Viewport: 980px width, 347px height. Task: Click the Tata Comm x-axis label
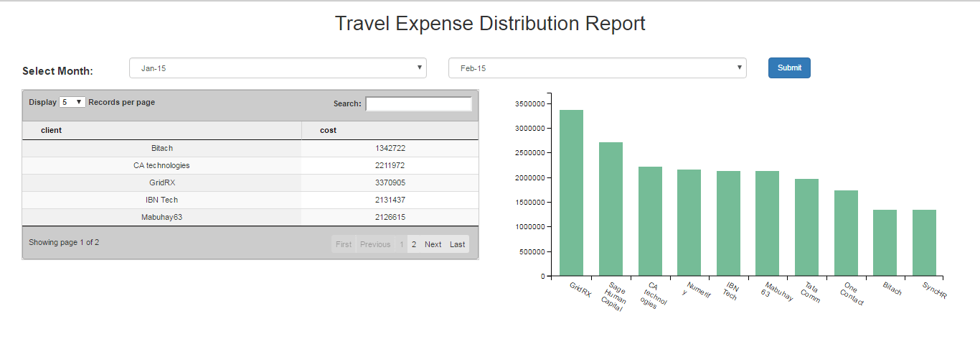coord(809,292)
